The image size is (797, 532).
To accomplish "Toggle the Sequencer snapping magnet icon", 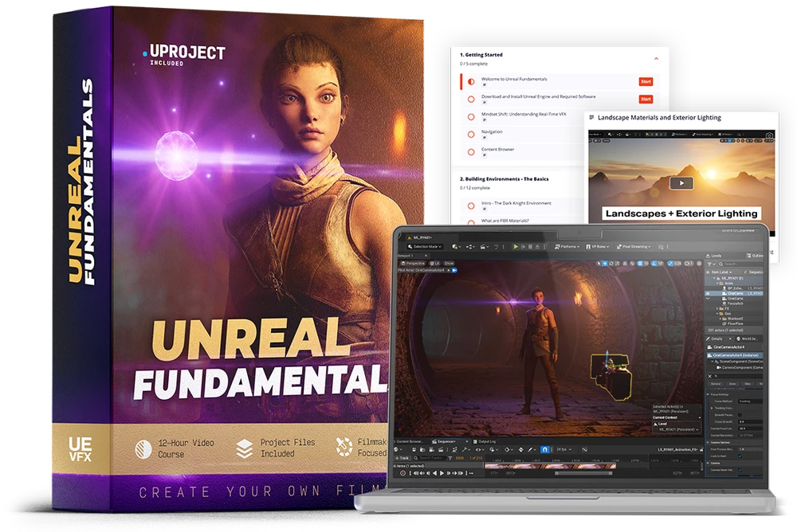I will (545, 450).
